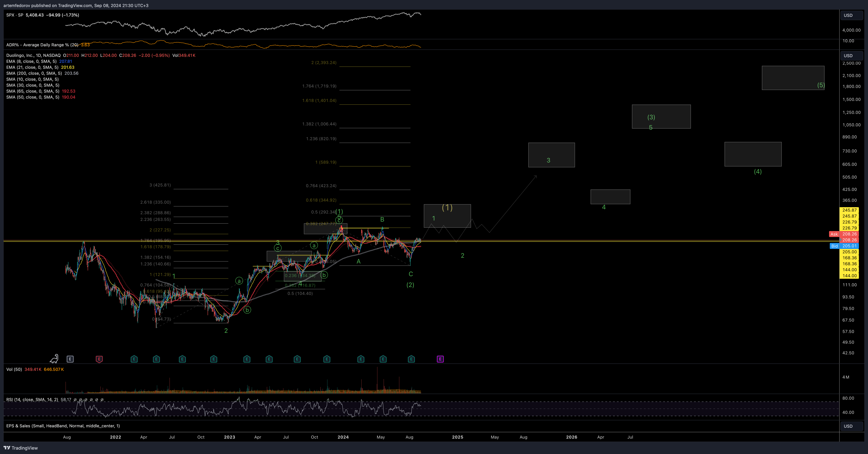
Task: Click the Duolingo, Inc. 1D NASDAQ title
Action: click(33, 55)
